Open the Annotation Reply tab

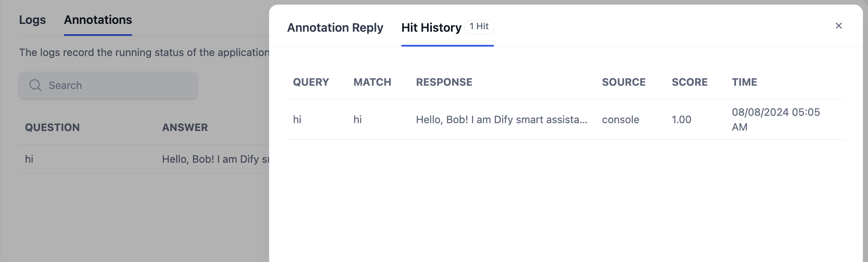[335, 28]
